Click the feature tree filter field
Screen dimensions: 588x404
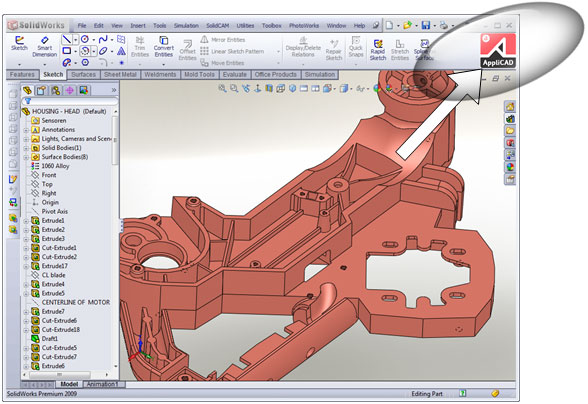coord(70,101)
